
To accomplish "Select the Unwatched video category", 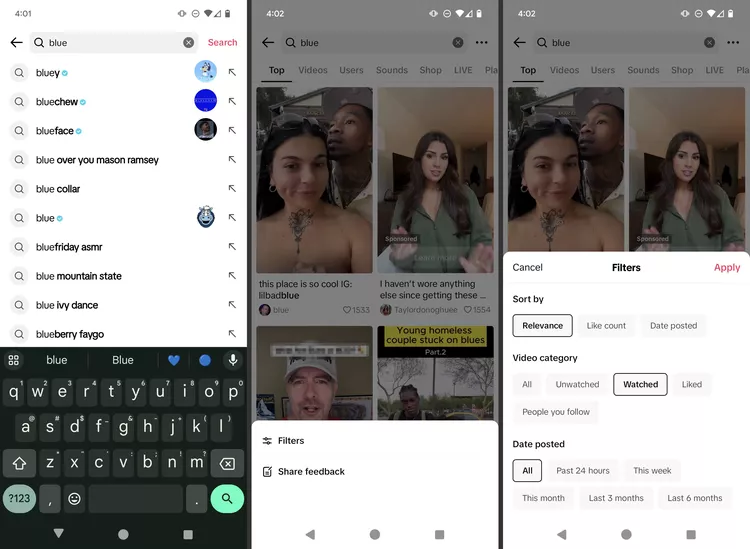I will tap(577, 384).
